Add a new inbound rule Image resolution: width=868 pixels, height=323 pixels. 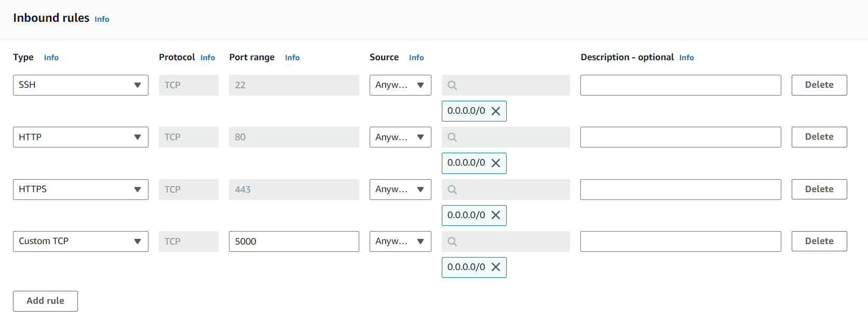tap(45, 301)
